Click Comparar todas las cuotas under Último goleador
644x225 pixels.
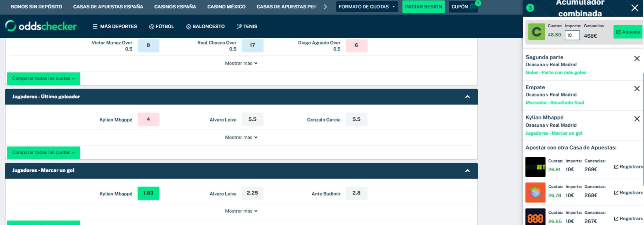43,152
